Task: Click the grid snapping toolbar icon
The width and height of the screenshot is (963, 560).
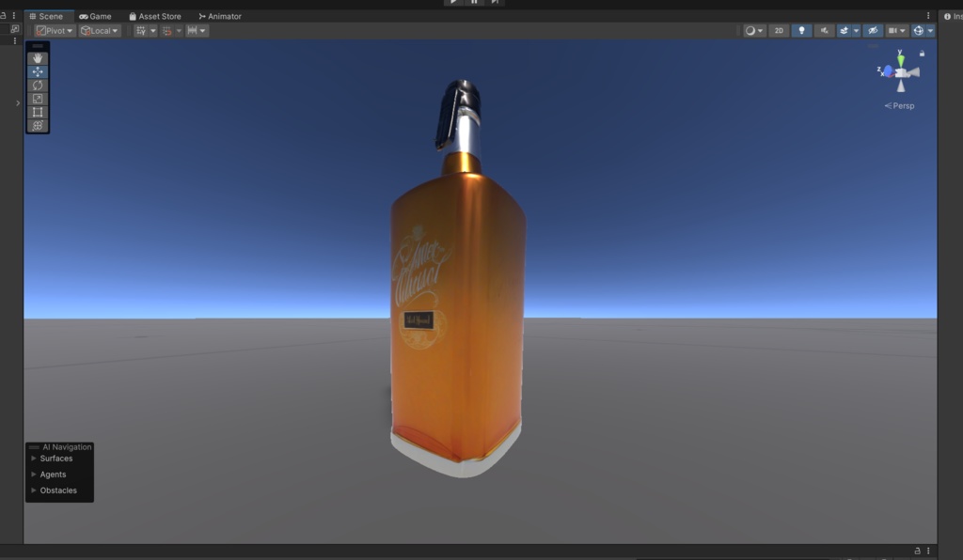Action: click(167, 30)
